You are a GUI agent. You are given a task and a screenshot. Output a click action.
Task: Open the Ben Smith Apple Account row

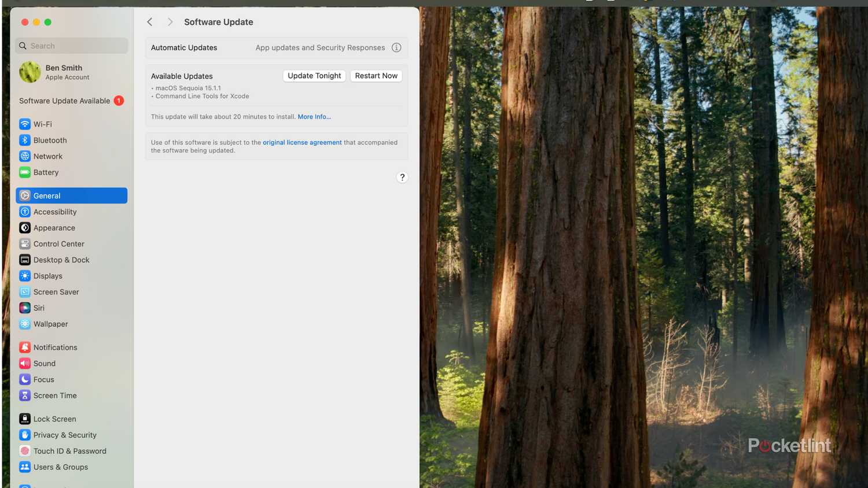click(72, 72)
